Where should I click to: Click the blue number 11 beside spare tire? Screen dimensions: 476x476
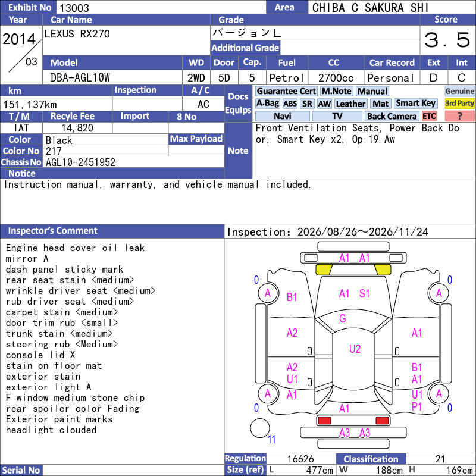(x=271, y=439)
